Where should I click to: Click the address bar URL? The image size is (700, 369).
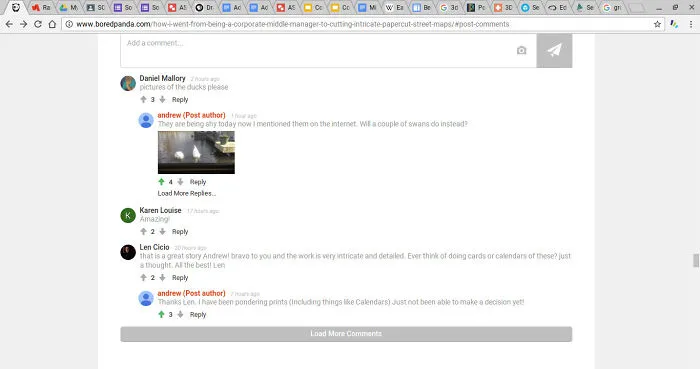[292, 24]
